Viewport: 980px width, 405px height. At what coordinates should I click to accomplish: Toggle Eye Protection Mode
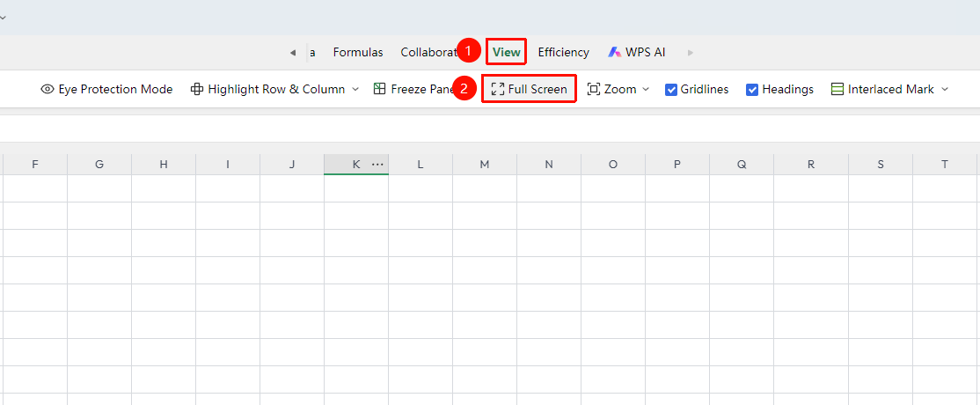tap(106, 90)
